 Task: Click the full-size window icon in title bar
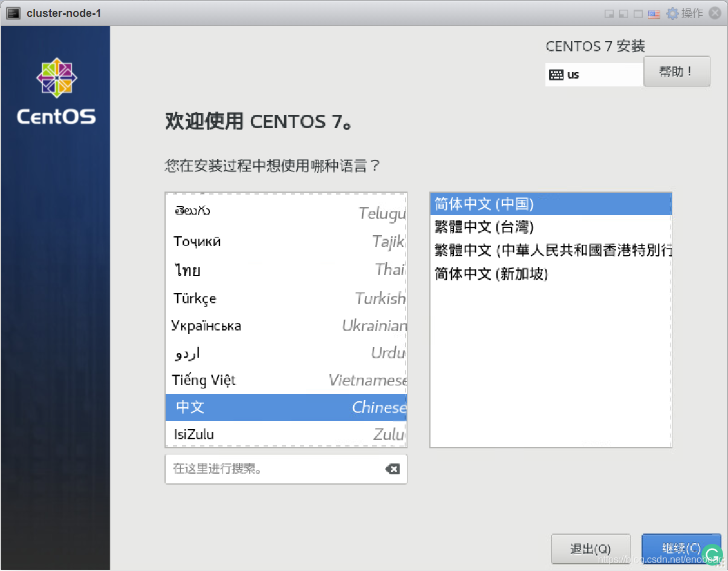pos(638,14)
